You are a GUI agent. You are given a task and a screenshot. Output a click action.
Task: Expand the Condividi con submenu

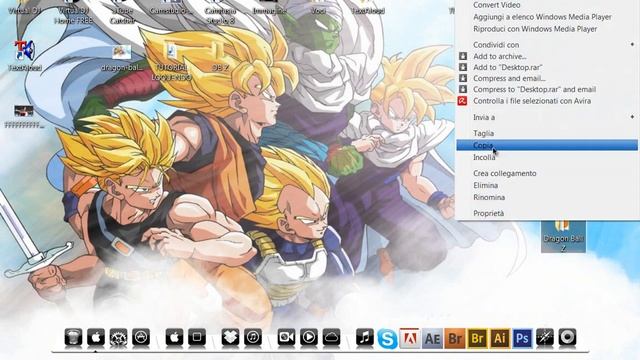(x=547, y=45)
